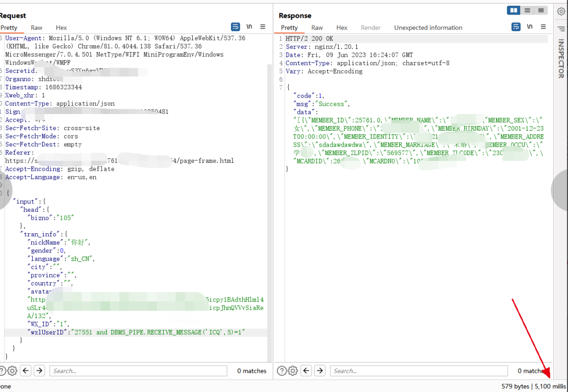Open Request search settings gear icon
This screenshot has height=392, width=568.
tap(12, 371)
